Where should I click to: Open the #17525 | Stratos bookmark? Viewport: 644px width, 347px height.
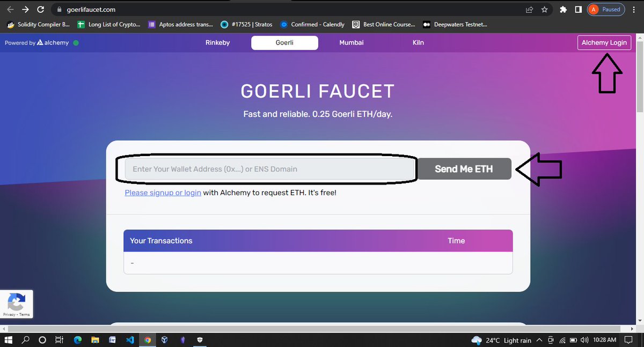point(247,24)
